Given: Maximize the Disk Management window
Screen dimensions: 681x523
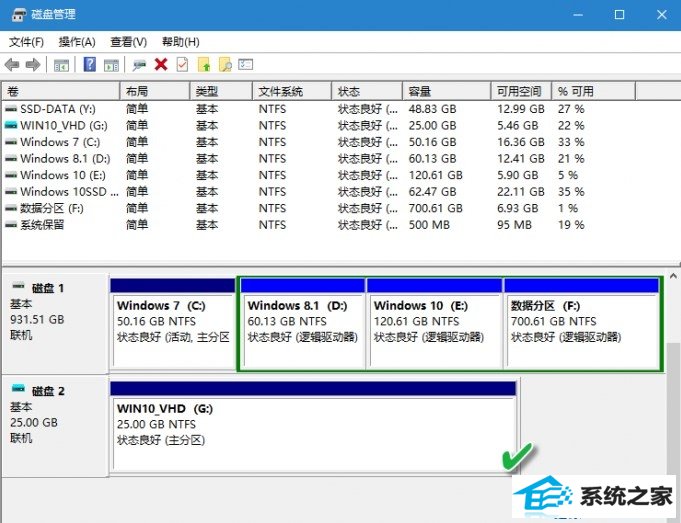Looking at the screenshot, I should coord(619,15).
